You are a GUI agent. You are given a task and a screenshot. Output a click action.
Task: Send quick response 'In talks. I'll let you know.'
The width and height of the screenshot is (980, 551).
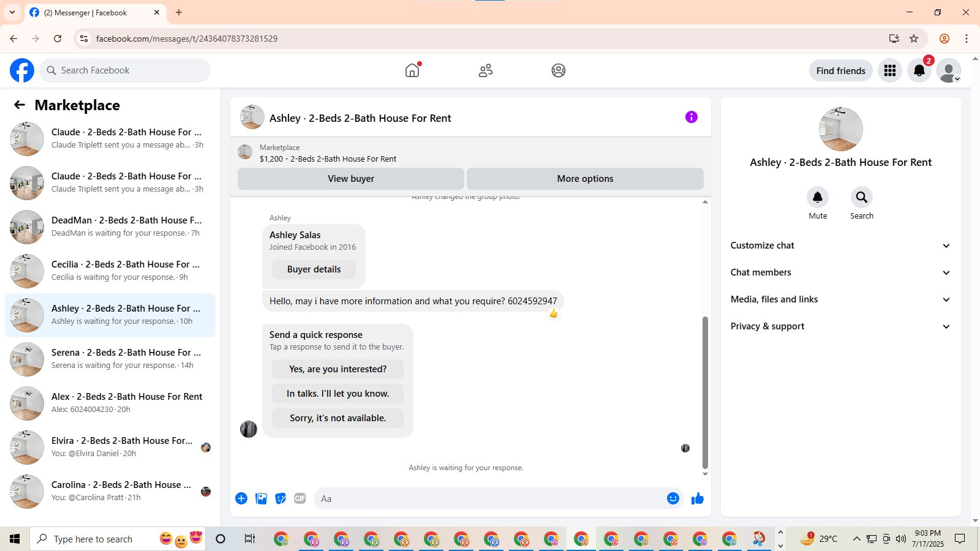337,394
